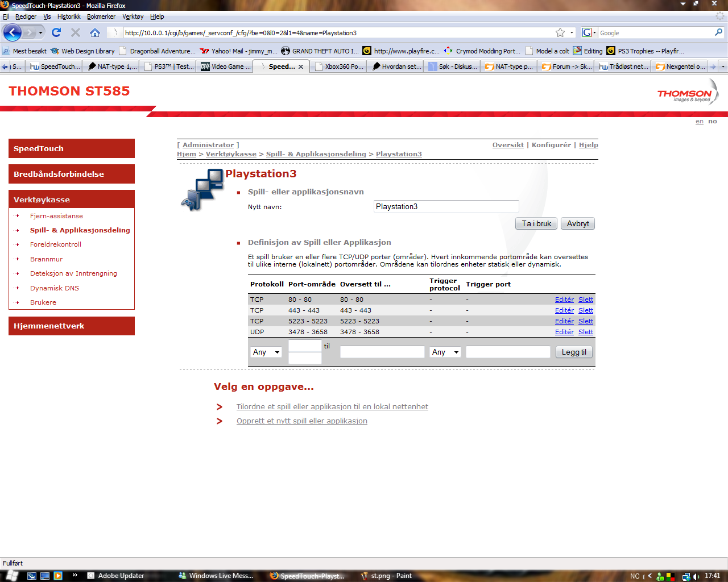
Task: Click the Nytt navn text field
Action: tap(446, 206)
